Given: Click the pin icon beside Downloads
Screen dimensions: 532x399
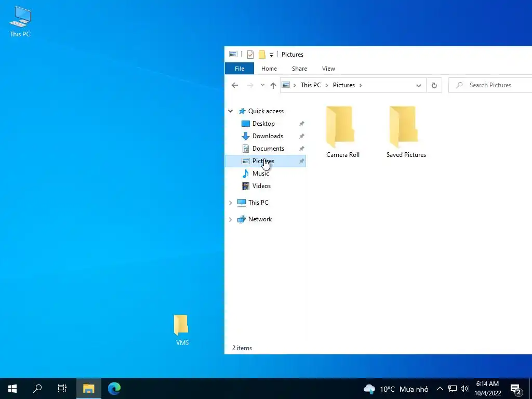Looking at the screenshot, I should click(x=301, y=137).
